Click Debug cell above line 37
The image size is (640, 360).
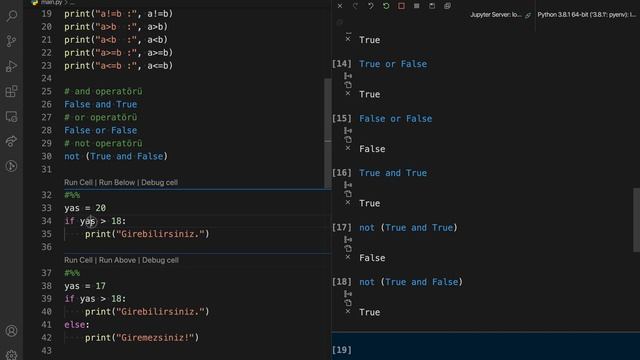point(160,260)
